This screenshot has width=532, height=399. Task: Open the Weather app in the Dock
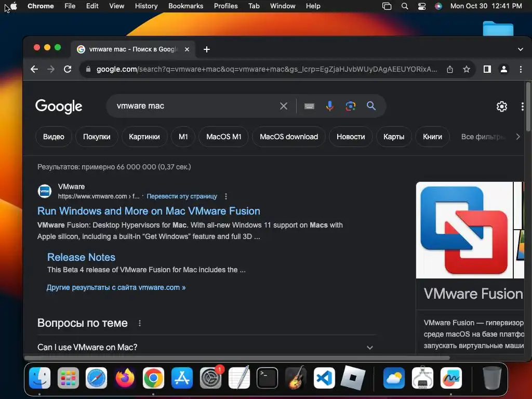click(x=394, y=378)
